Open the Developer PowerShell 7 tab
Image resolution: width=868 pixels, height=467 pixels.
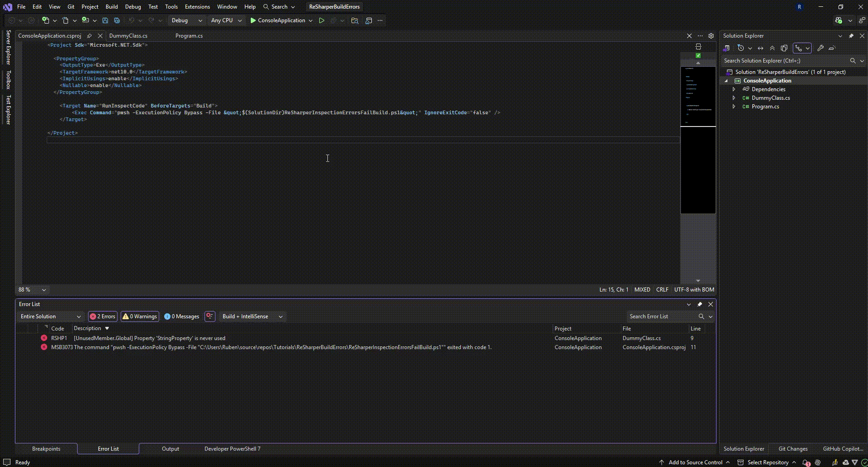point(232,449)
